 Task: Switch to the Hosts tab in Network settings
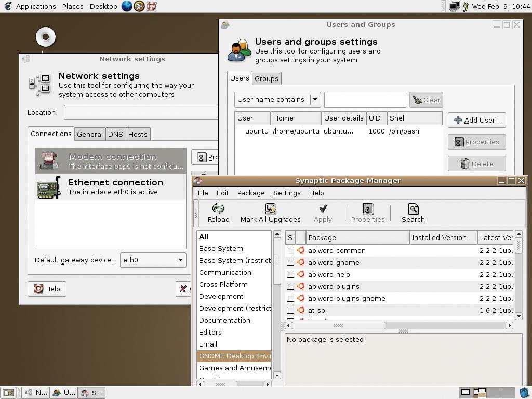click(x=138, y=134)
